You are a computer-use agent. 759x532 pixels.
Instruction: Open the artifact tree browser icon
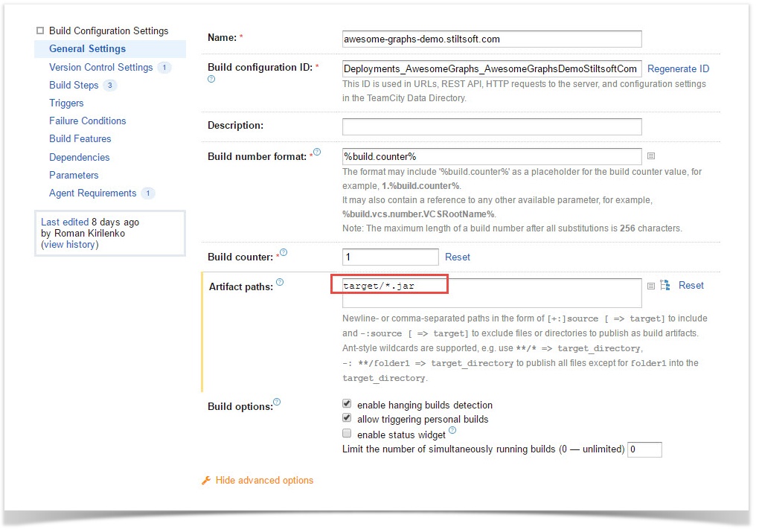[665, 285]
